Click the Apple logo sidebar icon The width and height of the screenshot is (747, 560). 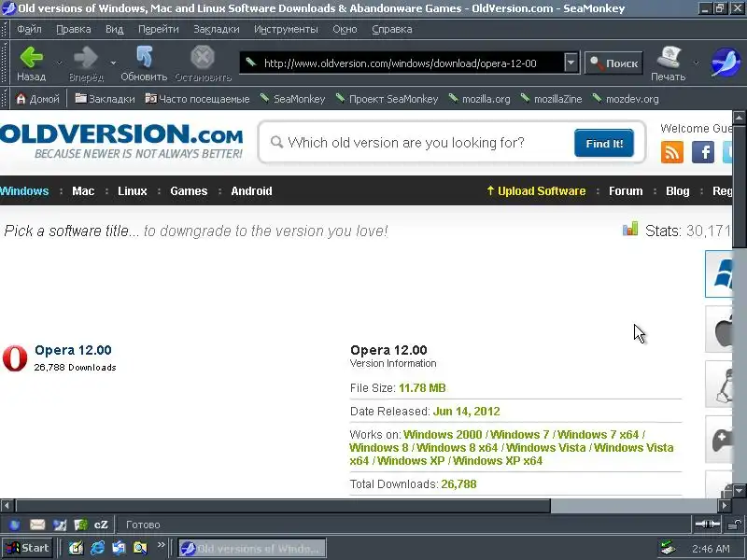coord(719,329)
